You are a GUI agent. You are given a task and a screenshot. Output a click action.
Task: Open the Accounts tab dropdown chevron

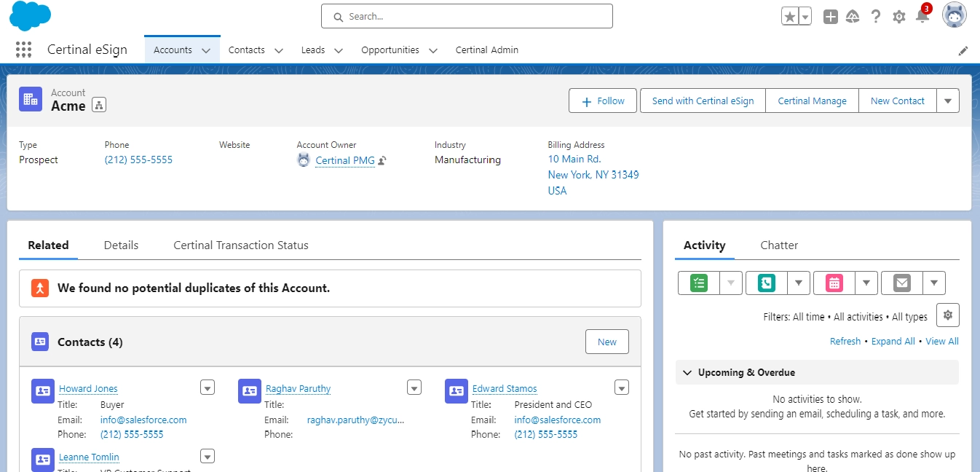click(x=206, y=51)
